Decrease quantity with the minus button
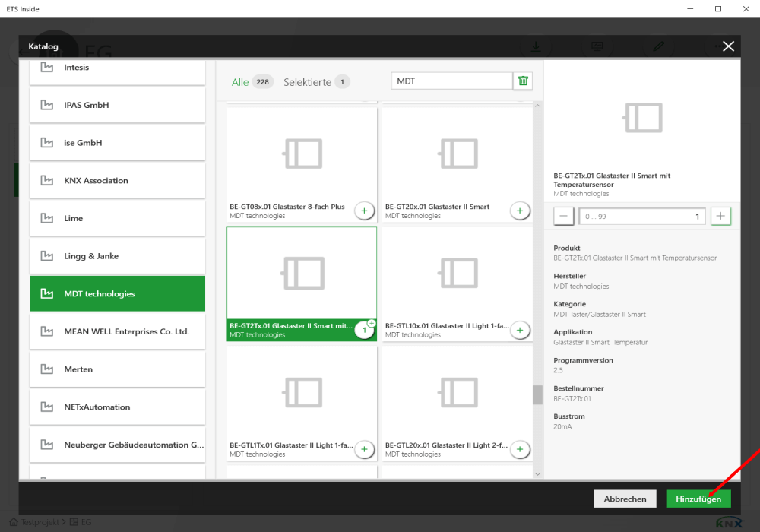The width and height of the screenshot is (760, 532). coord(564,217)
